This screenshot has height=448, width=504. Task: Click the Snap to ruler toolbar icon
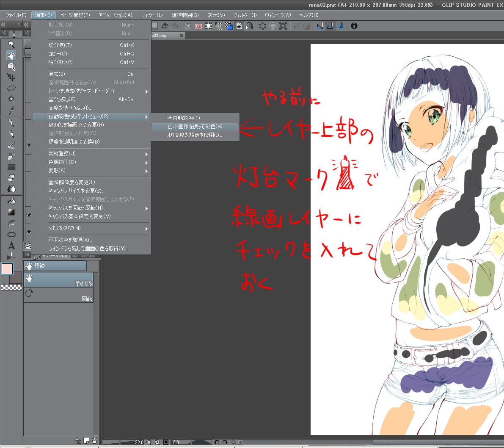[320, 26]
